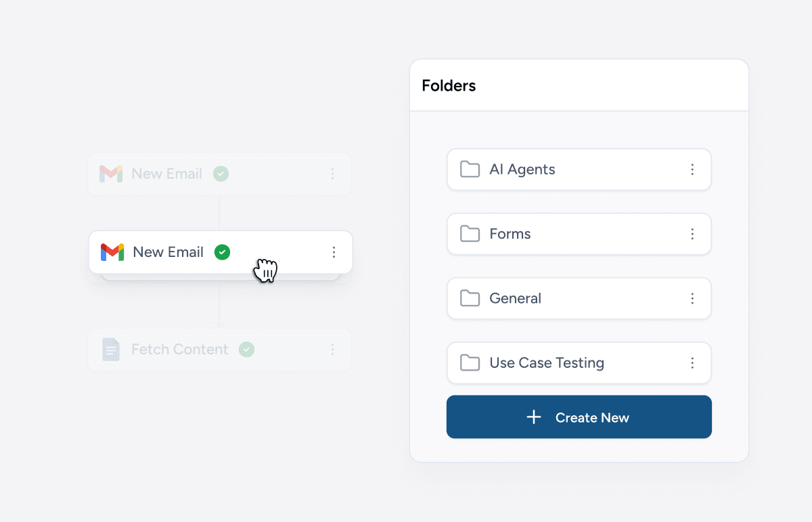Image resolution: width=812 pixels, height=522 pixels.
Task: Select the General folder
Action: point(579,298)
